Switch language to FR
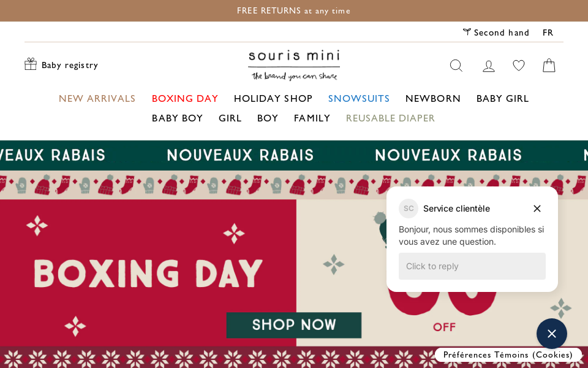The width and height of the screenshot is (588, 368). click(x=548, y=33)
